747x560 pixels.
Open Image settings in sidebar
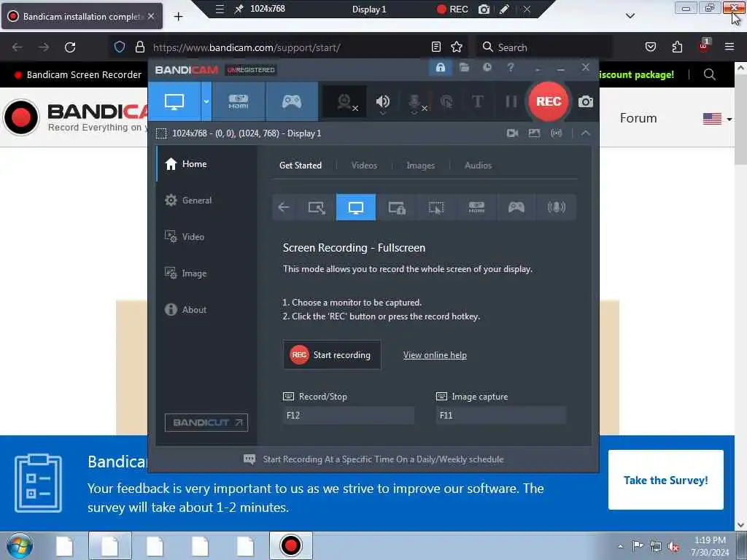click(206, 273)
